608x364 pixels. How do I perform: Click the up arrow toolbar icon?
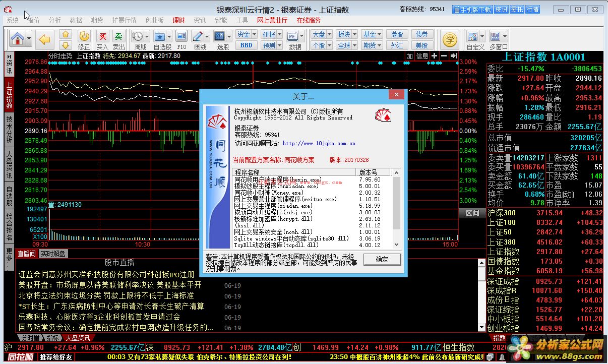click(66, 34)
